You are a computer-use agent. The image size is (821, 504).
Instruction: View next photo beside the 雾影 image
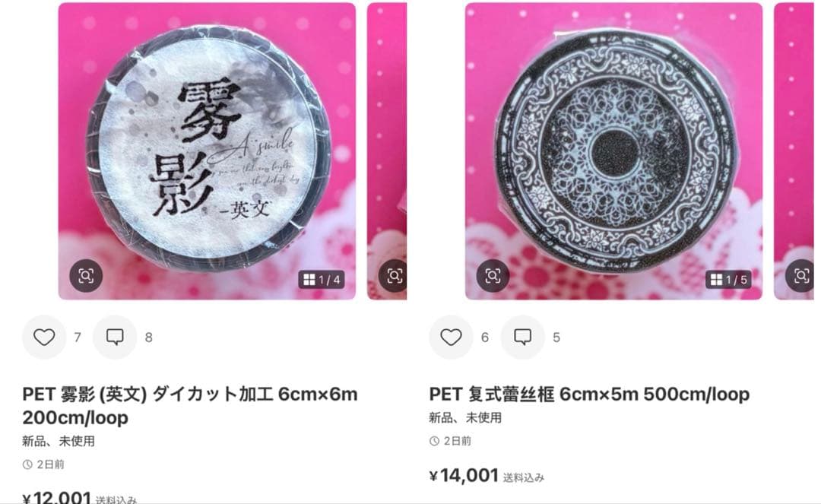click(387, 151)
